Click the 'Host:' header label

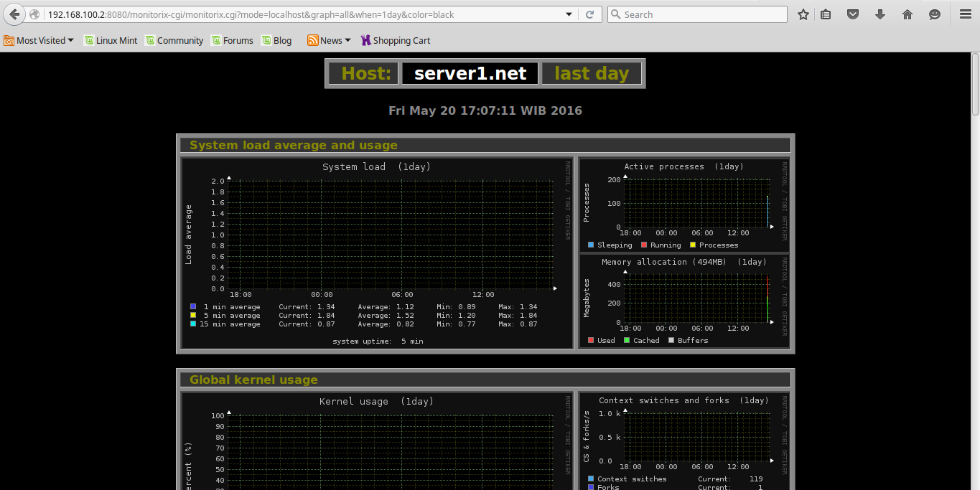364,73
